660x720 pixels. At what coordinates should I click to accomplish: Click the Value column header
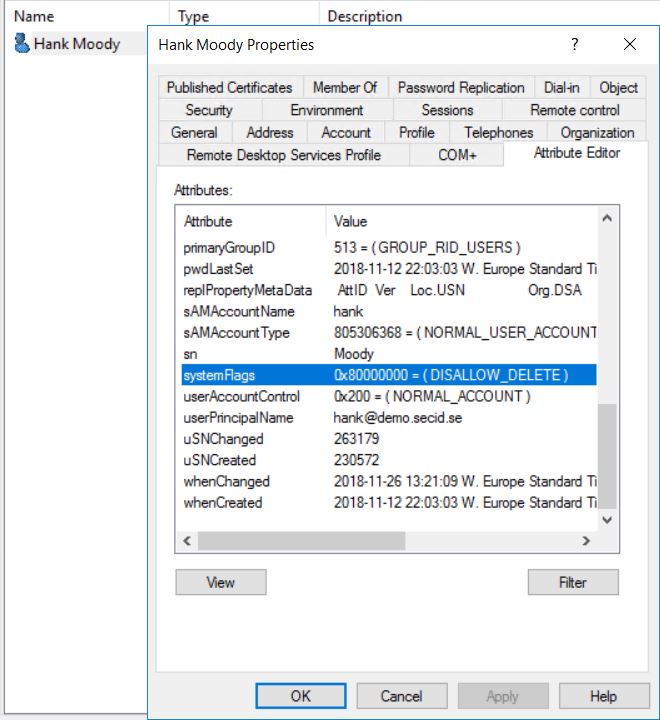462,221
